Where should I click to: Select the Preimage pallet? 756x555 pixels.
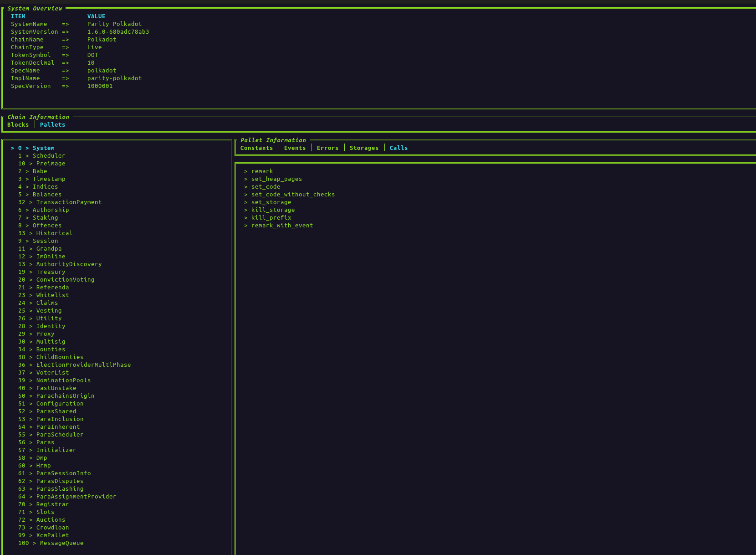41,164
